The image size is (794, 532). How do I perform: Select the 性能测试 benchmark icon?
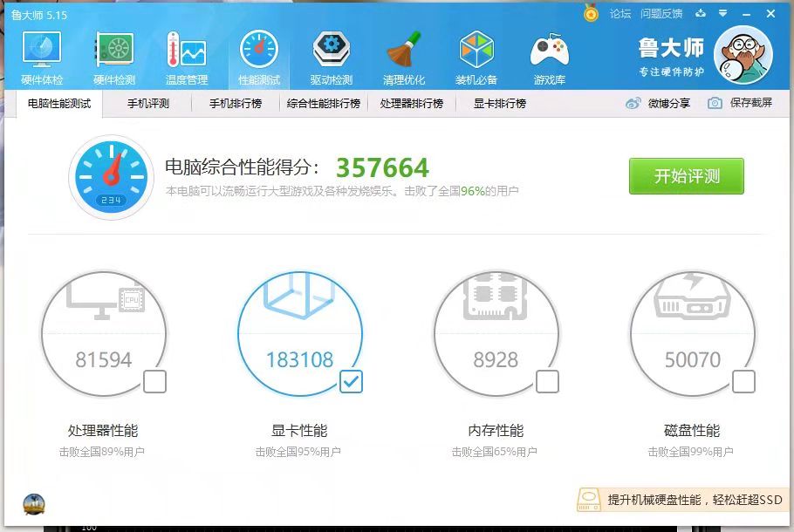click(258, 55)
